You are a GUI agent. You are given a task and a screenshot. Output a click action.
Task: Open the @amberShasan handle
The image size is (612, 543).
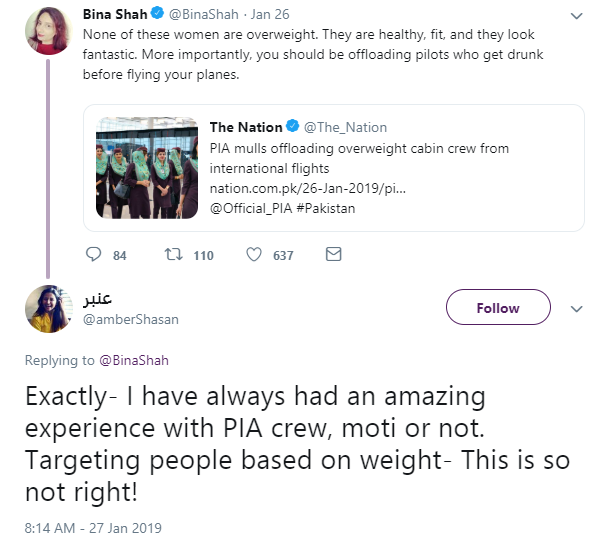click(131, 319)
